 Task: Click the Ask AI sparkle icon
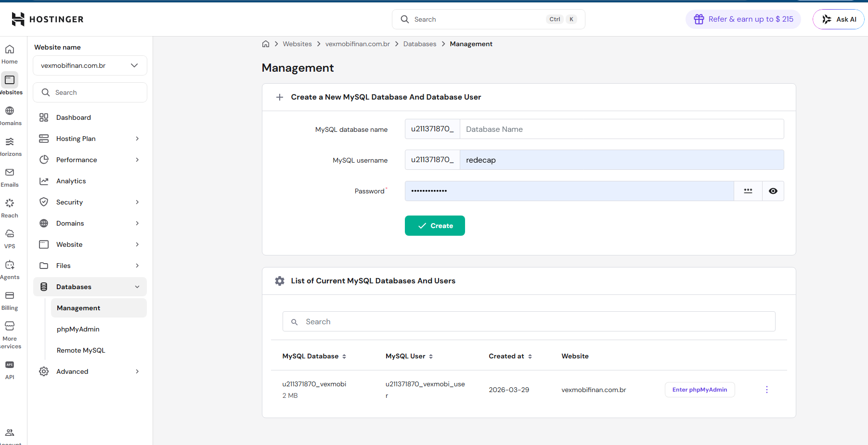(x=827, y=19)
